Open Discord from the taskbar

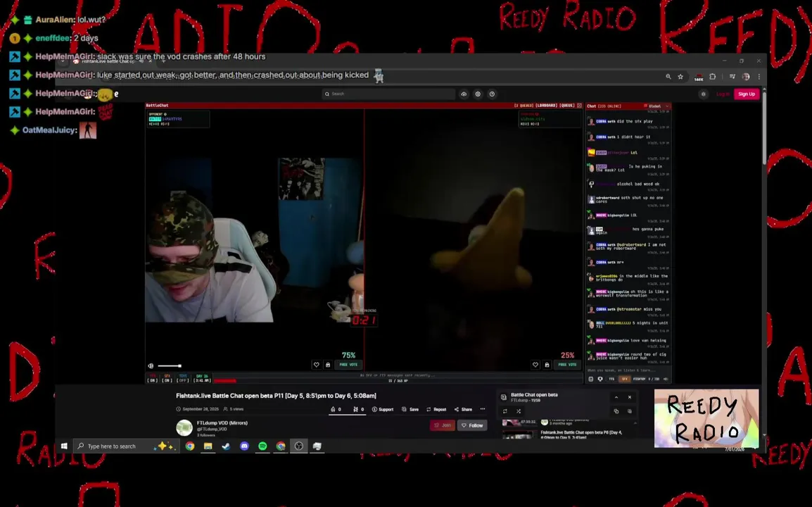click(244, 446)
